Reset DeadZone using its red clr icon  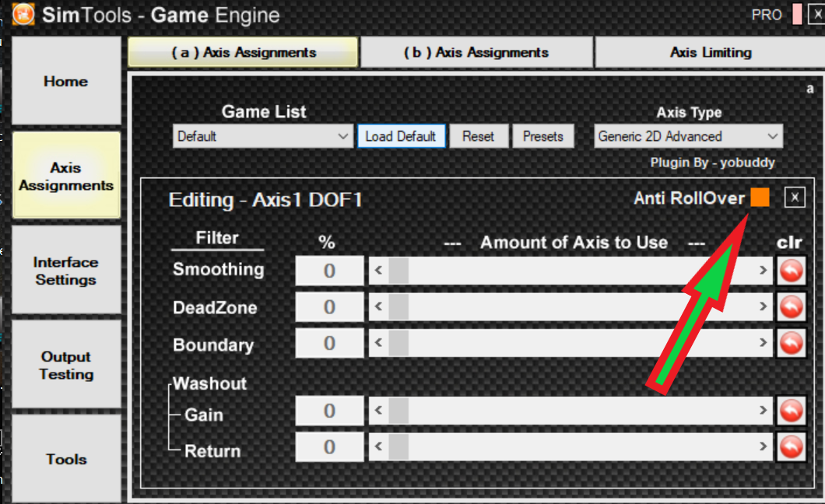(x=792, y=307)
